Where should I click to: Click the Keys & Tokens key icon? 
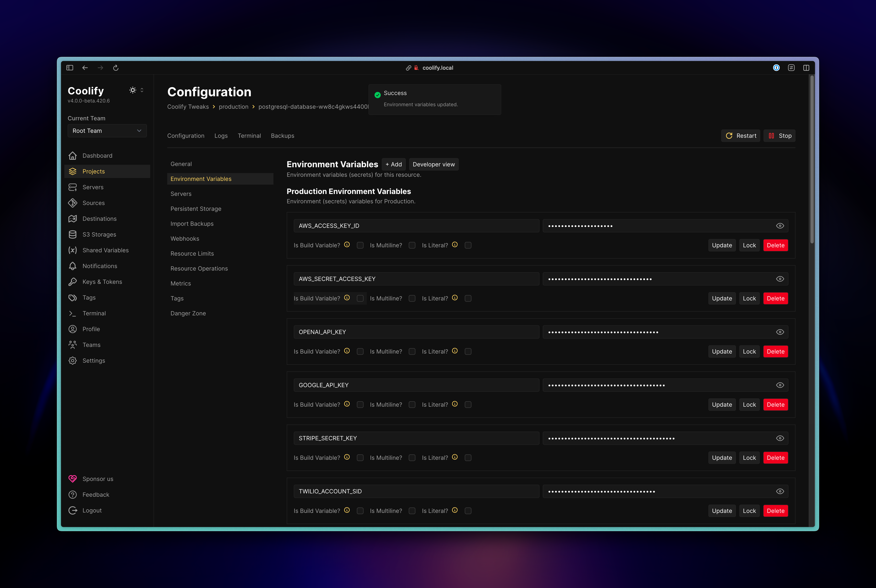click(x=72, y=282)
